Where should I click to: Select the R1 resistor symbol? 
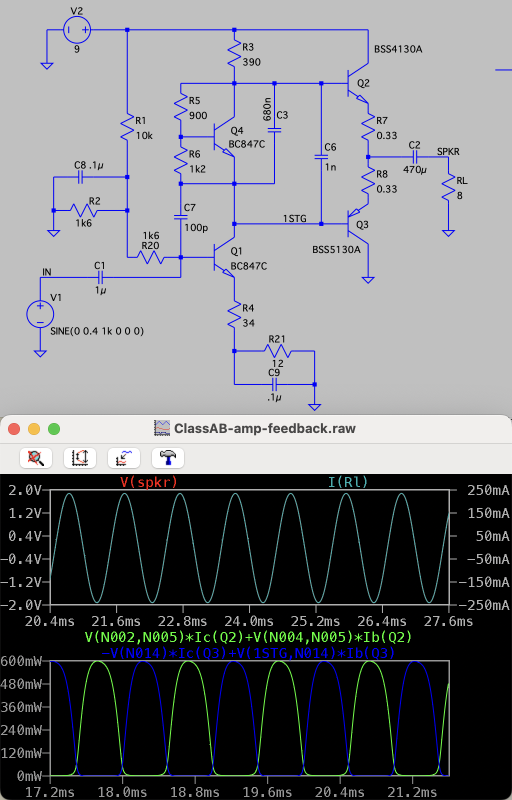click(127, 128)
